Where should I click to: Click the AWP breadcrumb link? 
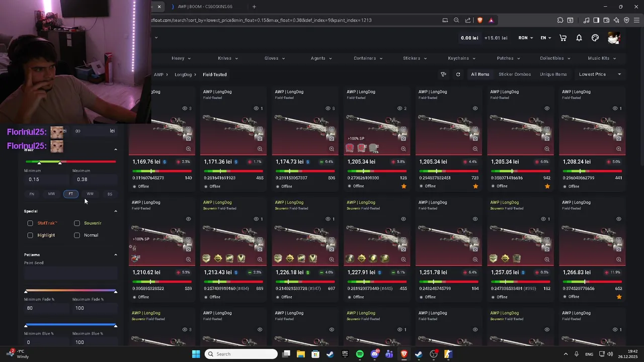tap(158, 74)
